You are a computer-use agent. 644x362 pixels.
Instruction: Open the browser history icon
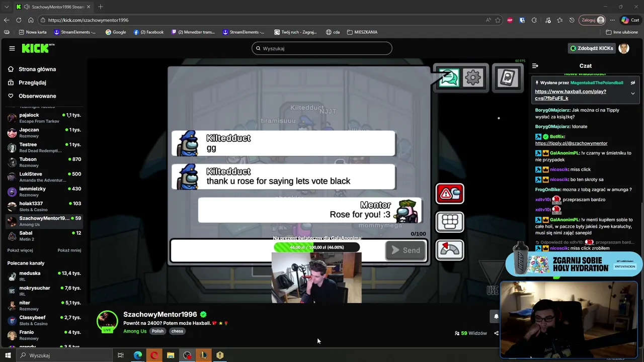572,20
